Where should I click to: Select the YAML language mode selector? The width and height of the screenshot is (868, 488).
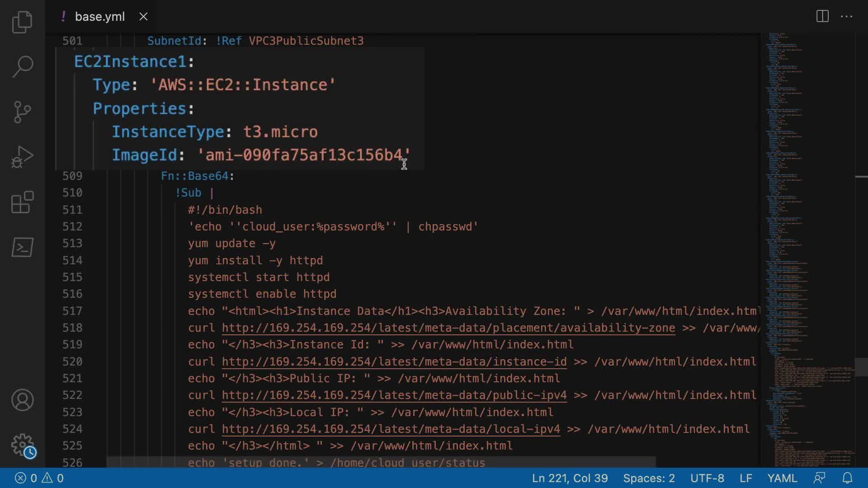[782, 478]
